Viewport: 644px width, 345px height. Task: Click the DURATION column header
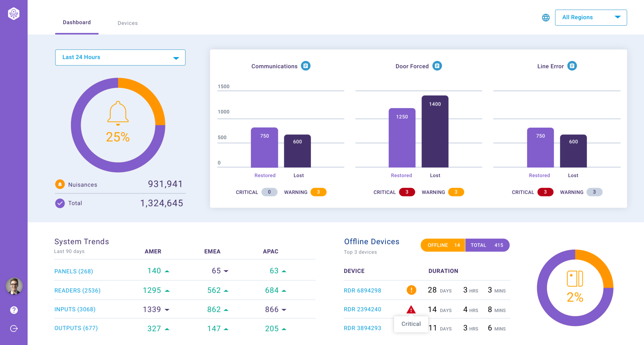[443, 271]
